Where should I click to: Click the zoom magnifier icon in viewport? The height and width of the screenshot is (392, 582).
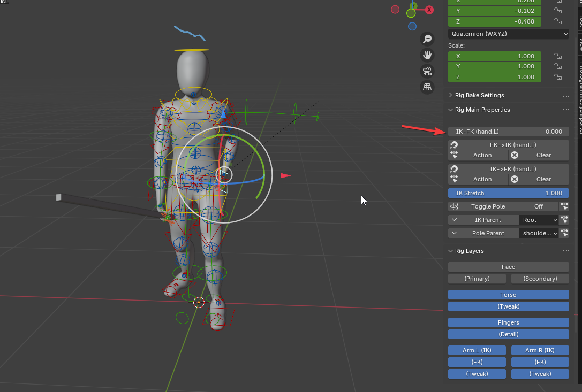click(x=427, y=39)
